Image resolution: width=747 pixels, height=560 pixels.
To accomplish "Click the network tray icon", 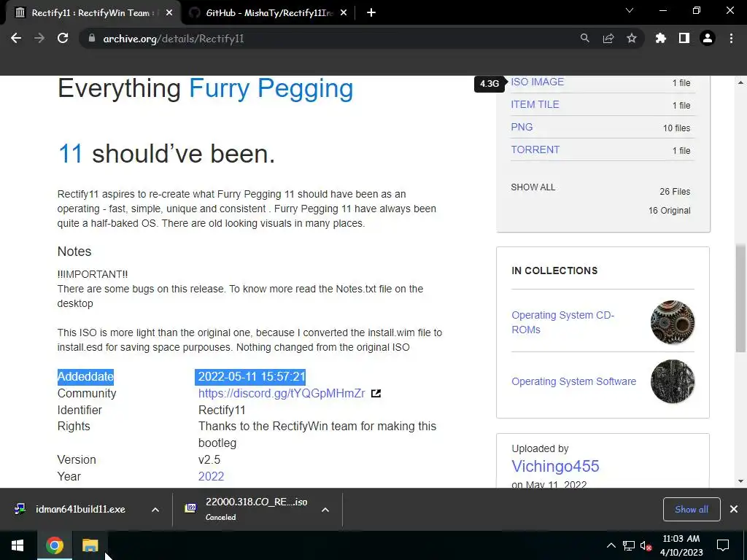I will (x=629, y=545).
